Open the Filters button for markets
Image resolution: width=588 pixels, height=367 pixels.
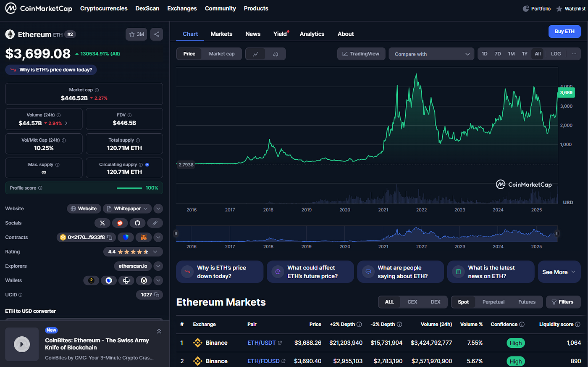coord(563,302)
